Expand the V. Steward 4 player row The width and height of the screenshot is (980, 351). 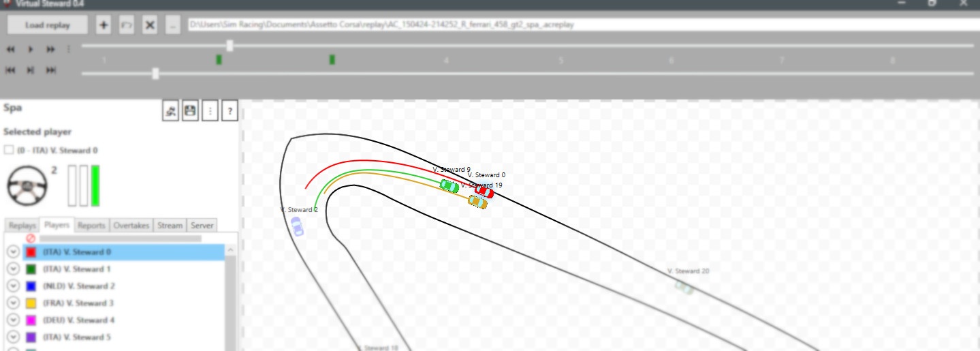coord(12,320)
